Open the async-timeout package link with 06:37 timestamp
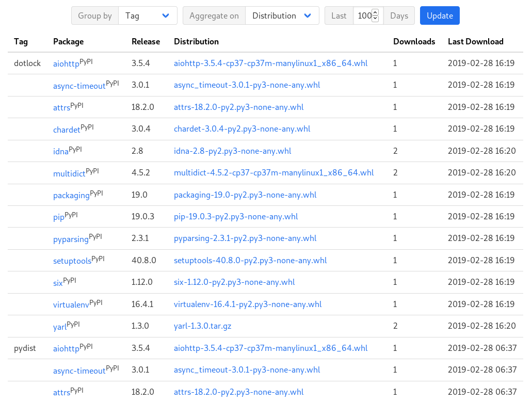532x402 pixels. (79, 371)
